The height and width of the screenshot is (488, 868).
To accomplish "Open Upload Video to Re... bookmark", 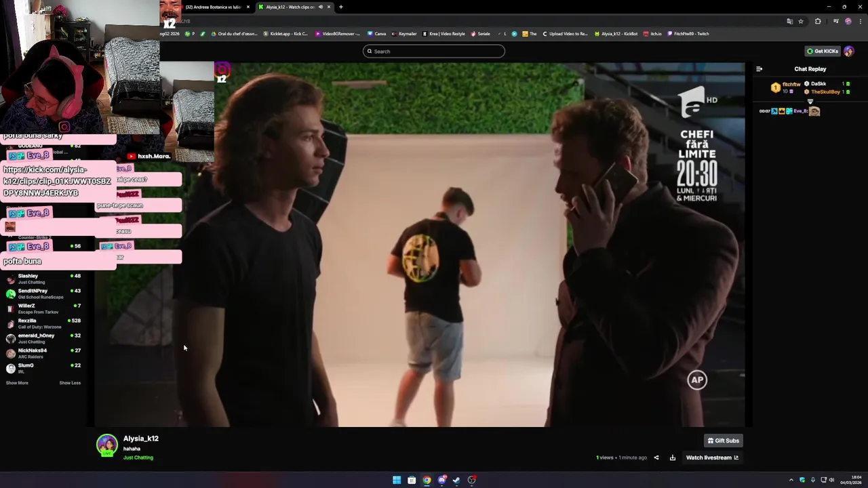I will 565,34.
